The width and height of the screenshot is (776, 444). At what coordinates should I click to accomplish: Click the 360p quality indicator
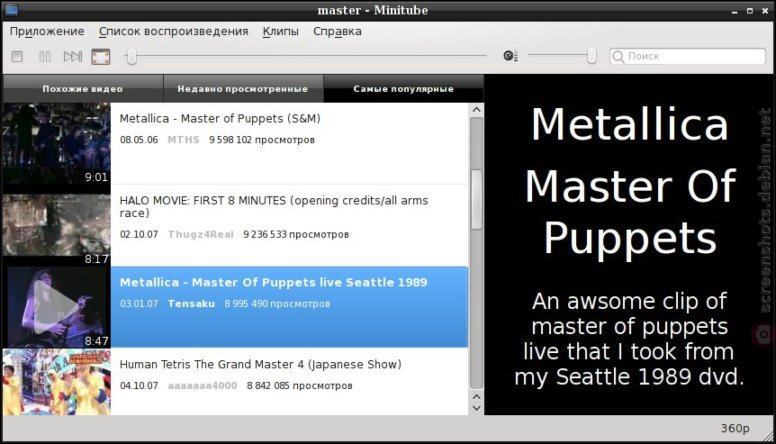tap(735, 428)
